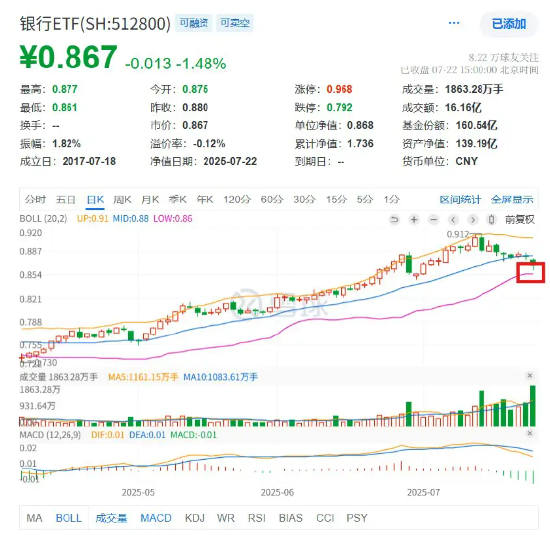Image resolution: width=550 pixels, height=535 pixels.
Task: Click the 2025-06 date axis label
Action: click(277, 493)
